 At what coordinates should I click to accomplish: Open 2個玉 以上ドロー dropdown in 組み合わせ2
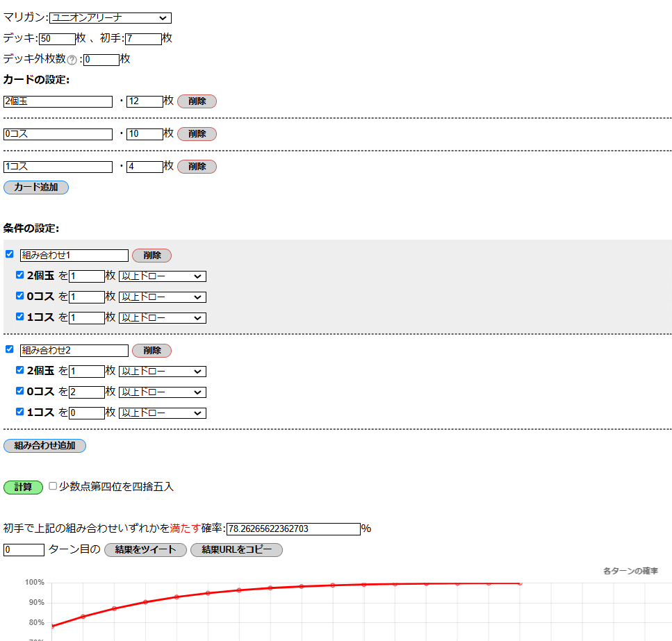point(163,372)
